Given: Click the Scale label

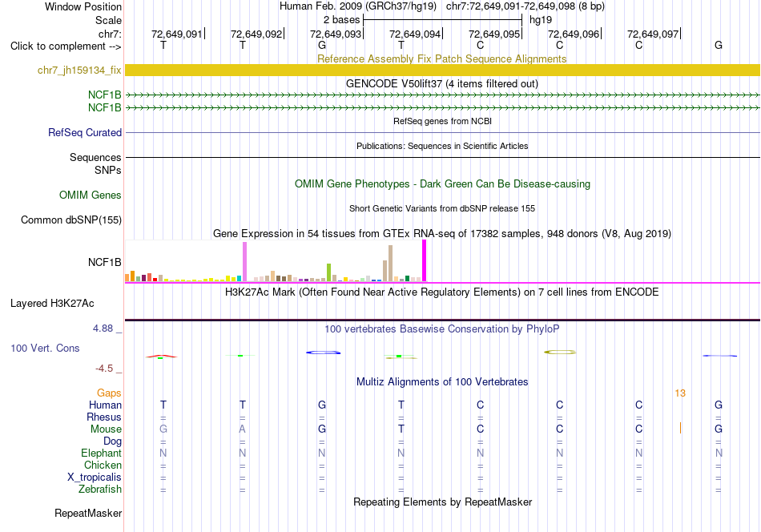Looking at the screenshot, I should tap(108, 20).
